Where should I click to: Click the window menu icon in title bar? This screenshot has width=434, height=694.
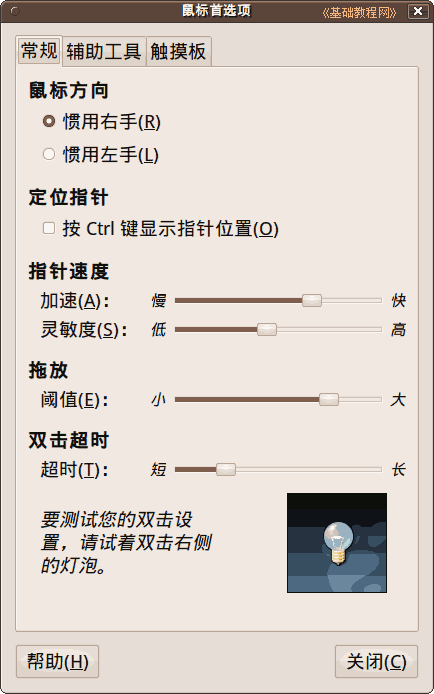[x=15, y=12]
